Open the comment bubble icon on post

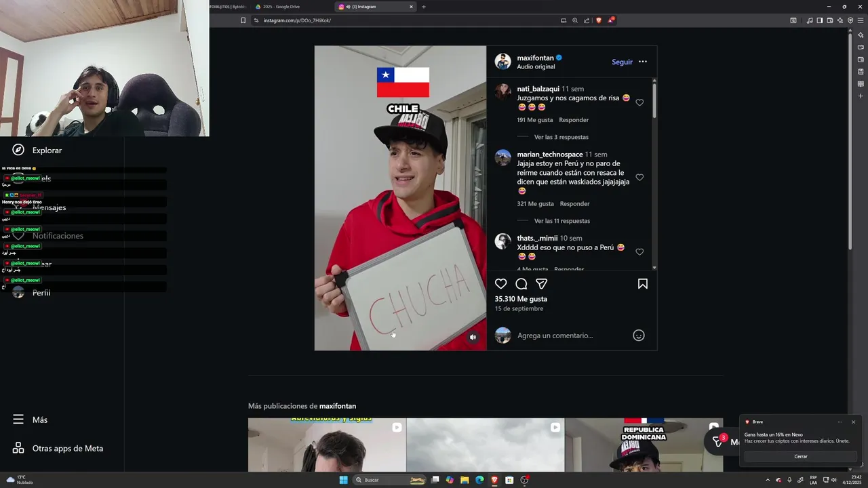click(521, 284)
